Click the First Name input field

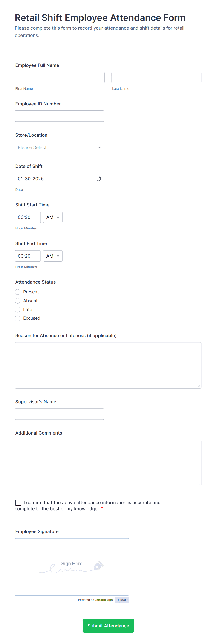[60, 77]
